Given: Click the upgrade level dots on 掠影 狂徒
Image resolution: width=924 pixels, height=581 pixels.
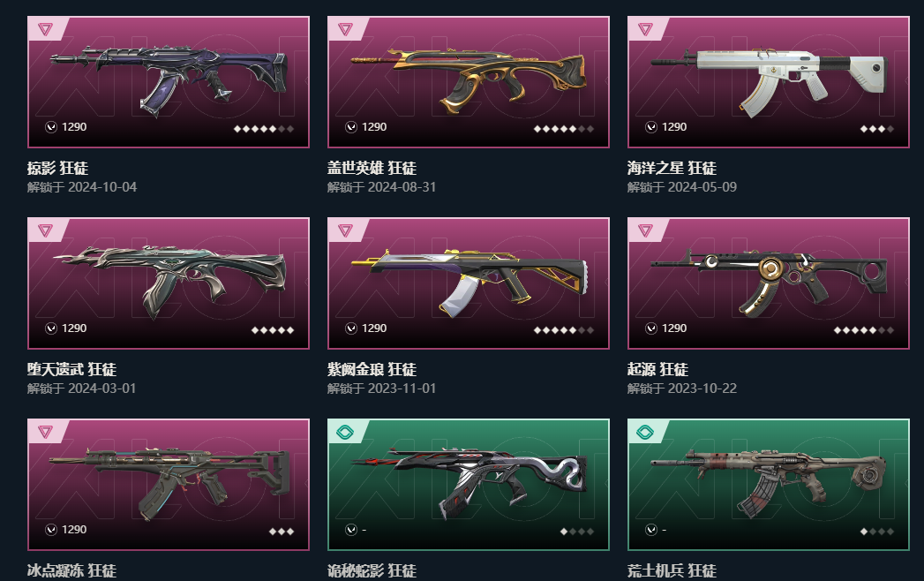Looking at the screenshot, I should (263, 129).
